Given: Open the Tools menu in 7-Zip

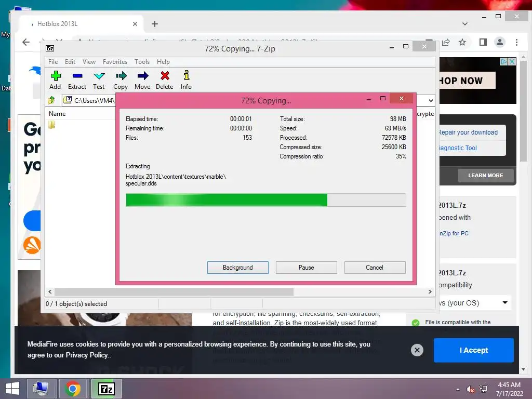Looking at the screenshot, I should [x=142, y=62].
